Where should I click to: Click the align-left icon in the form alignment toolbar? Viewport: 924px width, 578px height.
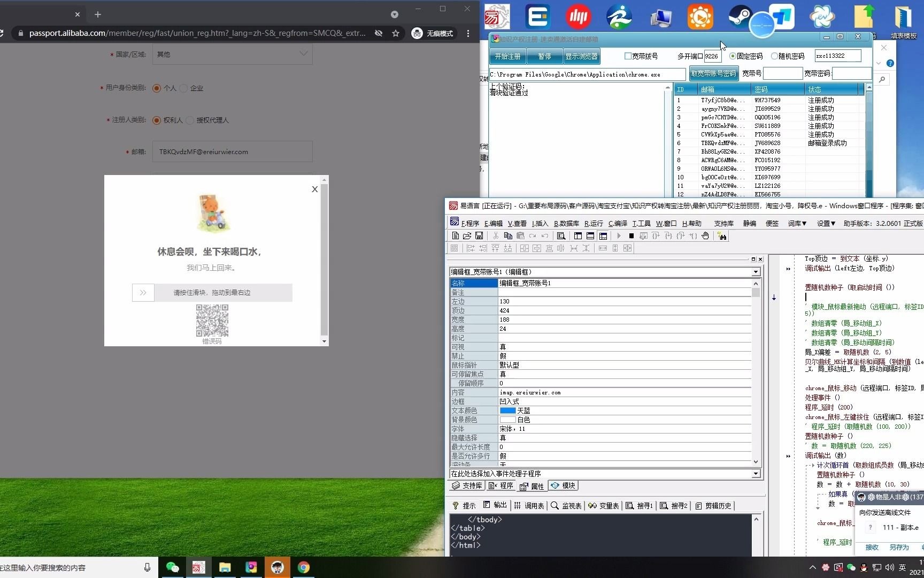click(471, 248)
